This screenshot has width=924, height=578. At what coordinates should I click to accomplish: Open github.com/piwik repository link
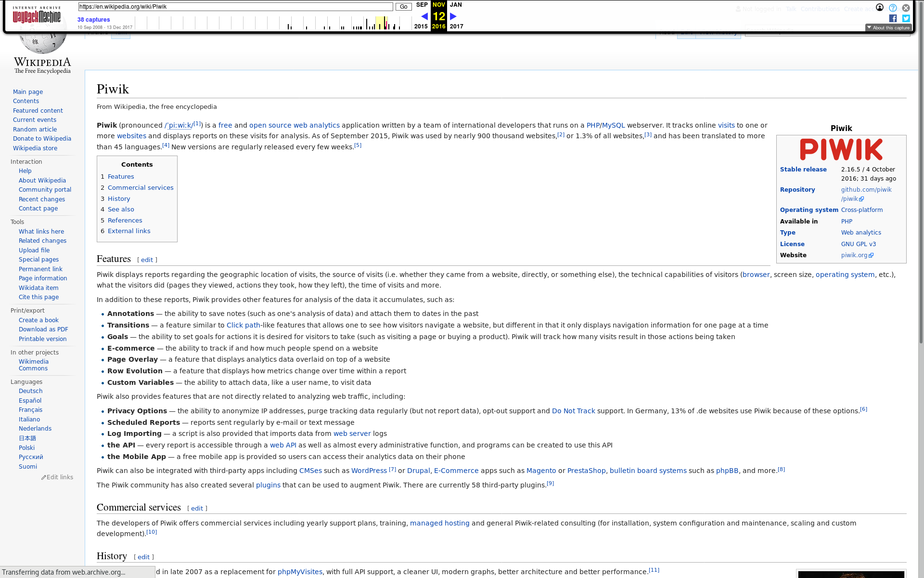click(x=866, y=195)
